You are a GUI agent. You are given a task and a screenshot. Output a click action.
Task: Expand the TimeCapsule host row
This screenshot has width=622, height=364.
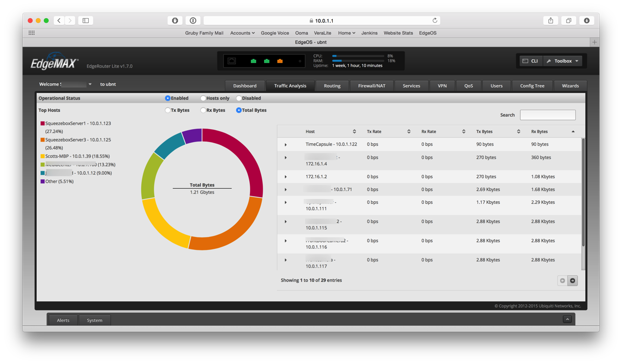tap(286, 144)
